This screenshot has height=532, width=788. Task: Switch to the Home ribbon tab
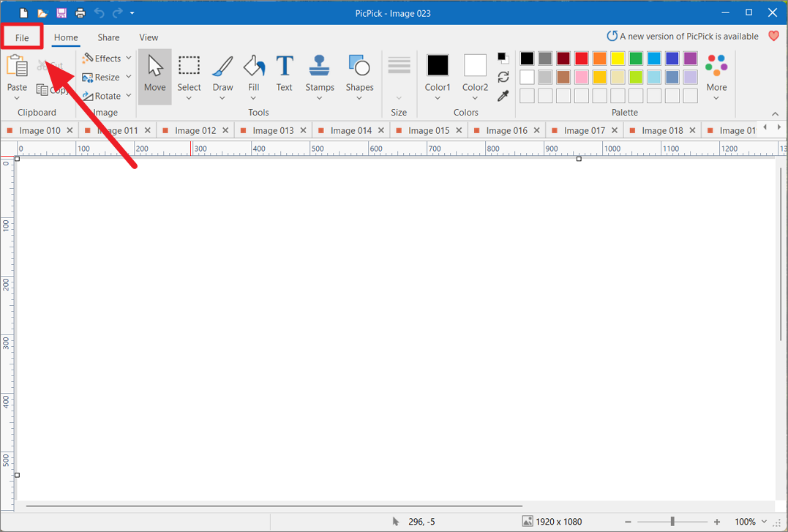coord(66,38)
